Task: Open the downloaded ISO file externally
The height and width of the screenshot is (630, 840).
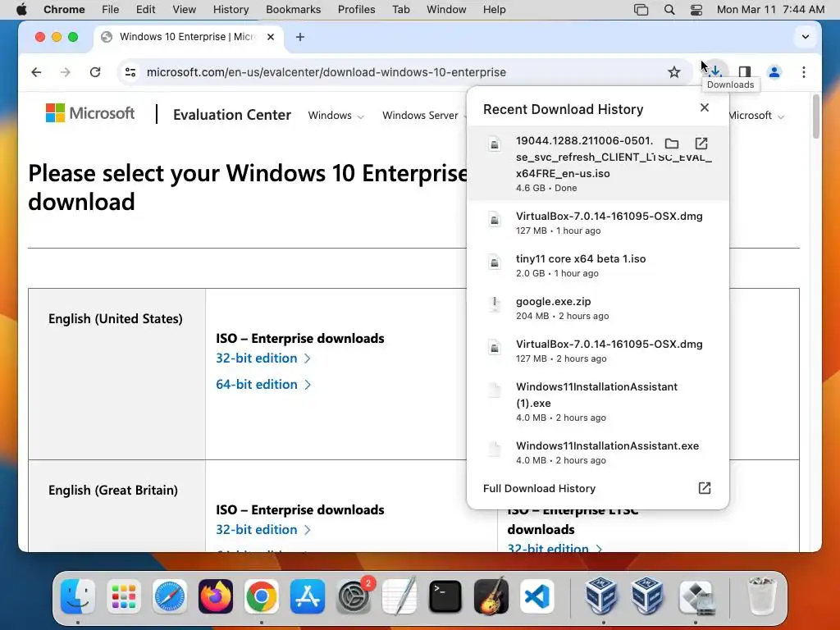Action: [701, 144]
